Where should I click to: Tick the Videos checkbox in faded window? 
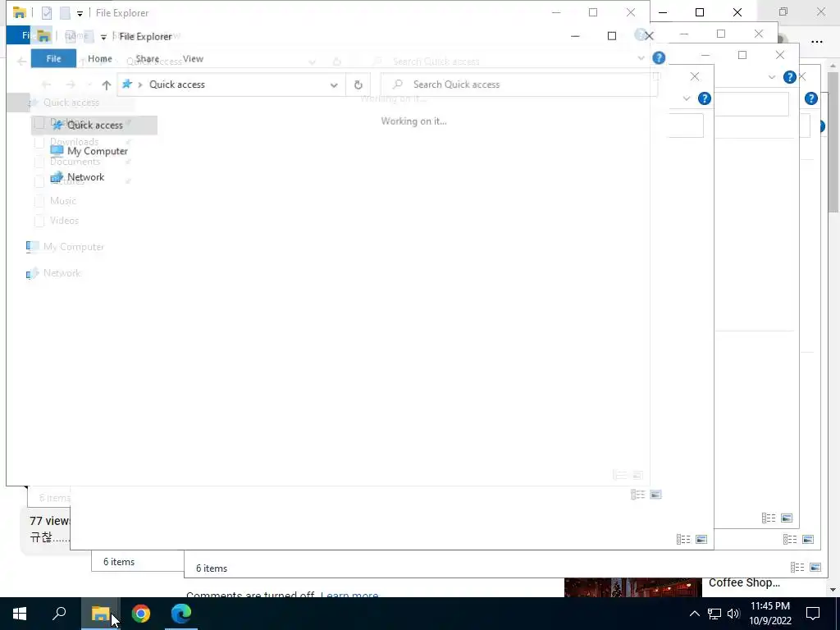click(39, 221)
